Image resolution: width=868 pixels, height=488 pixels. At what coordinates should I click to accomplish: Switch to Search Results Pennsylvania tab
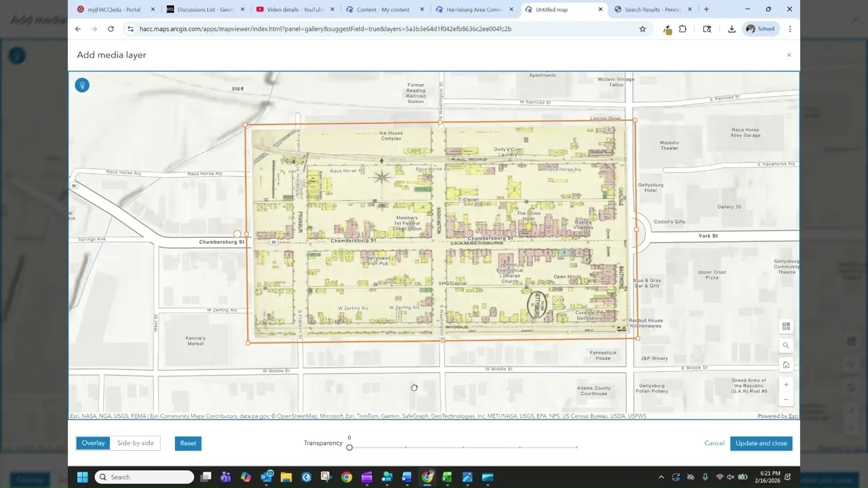651,9
